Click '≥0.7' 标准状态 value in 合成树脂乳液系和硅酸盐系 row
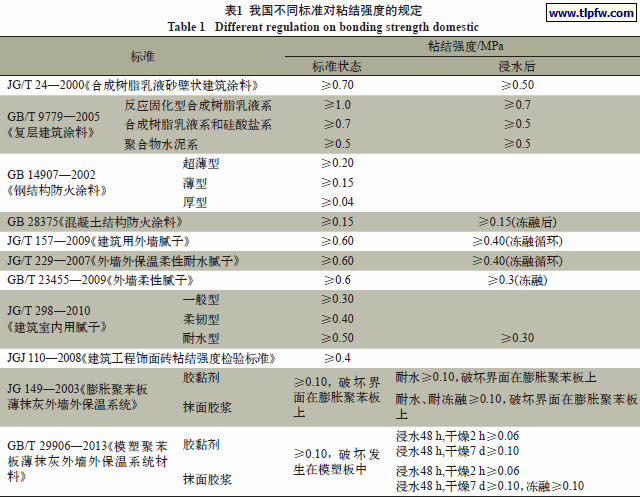 (x=337, y=124)
